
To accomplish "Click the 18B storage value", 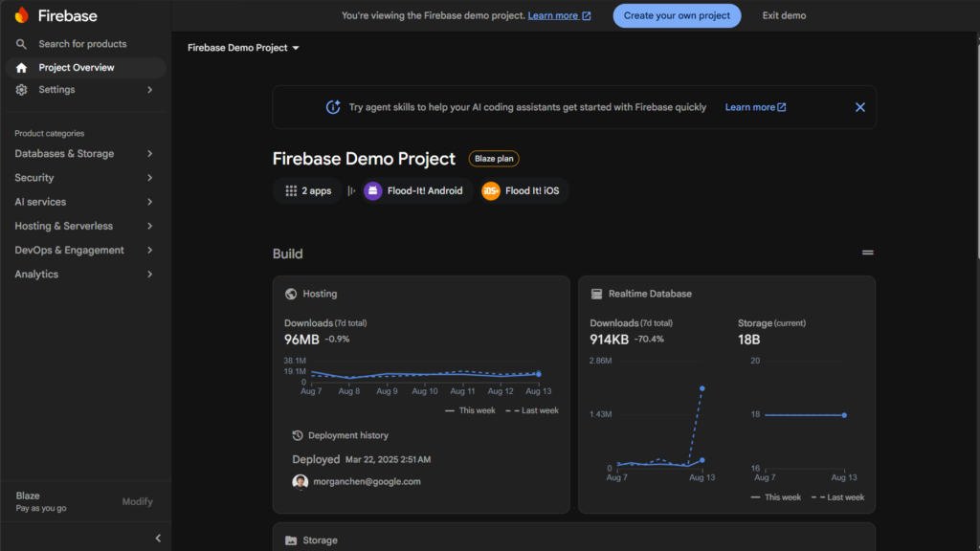I will tap(748, 340).
